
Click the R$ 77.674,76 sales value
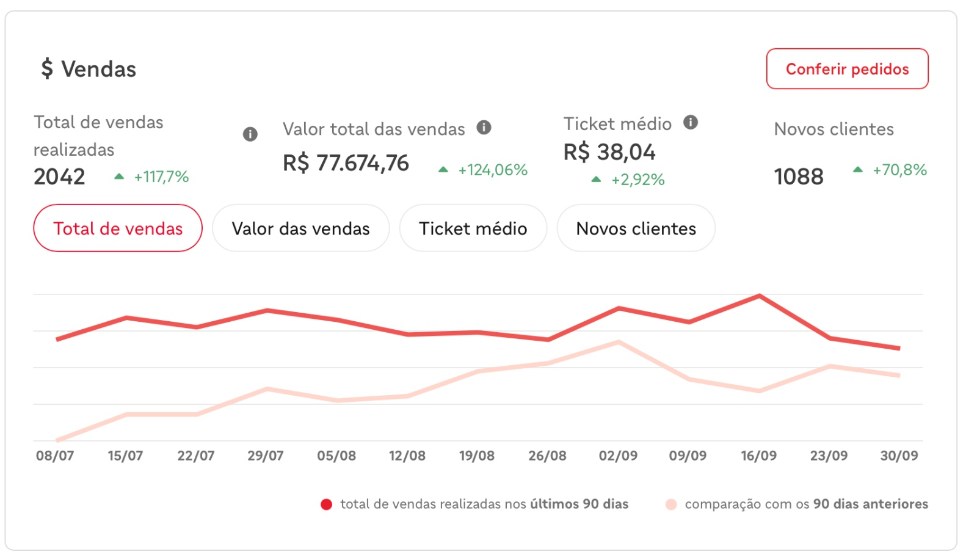346,164
